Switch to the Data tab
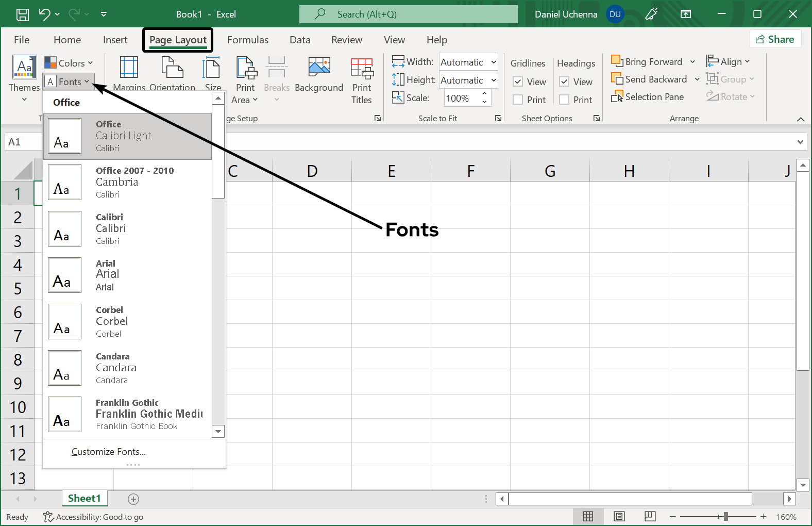Image resolution: width=812 pixels, height=526 pixels. 300,40
